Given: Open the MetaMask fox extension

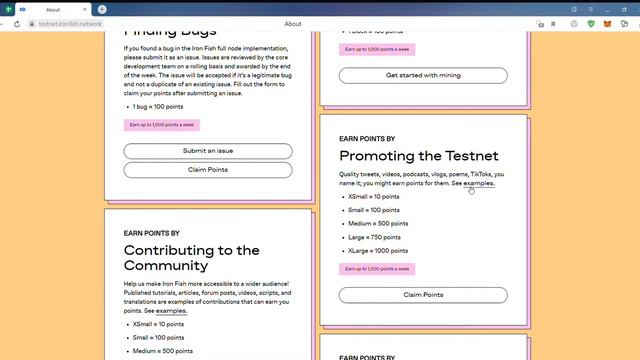Looking at the screenshot, I should click(x=607, y=24).
